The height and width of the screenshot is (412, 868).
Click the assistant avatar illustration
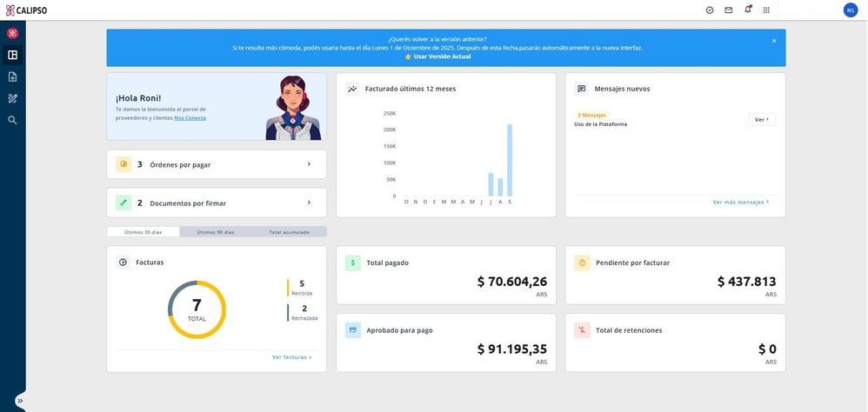pyautogui.click(x=293, y=108)
